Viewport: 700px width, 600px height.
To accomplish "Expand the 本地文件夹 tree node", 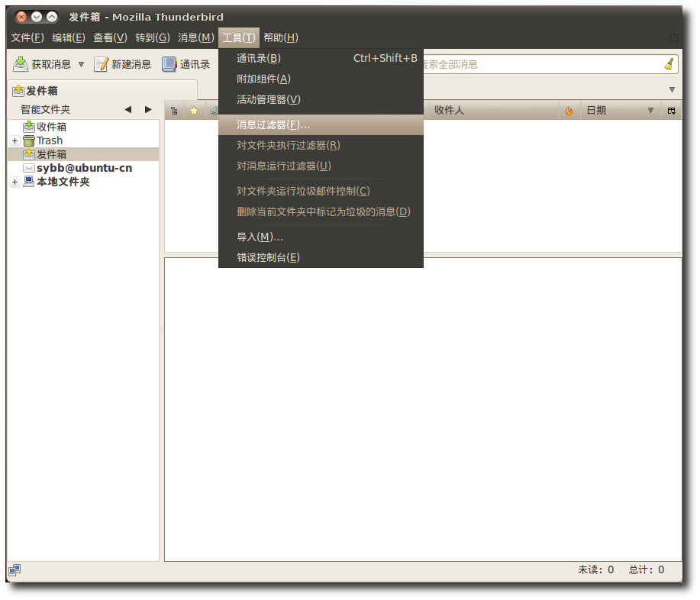I will 15,182.
